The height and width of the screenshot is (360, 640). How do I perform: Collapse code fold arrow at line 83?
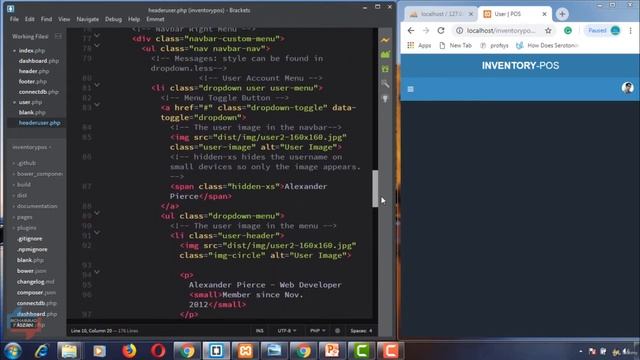(97, 104)
